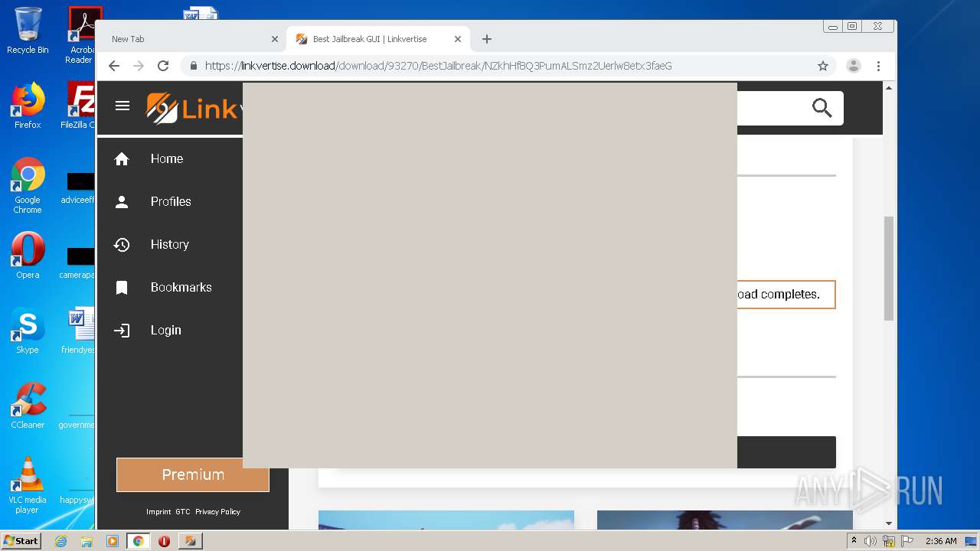Open the Imprint link
The image size is (980, 551).
[158, 512]
